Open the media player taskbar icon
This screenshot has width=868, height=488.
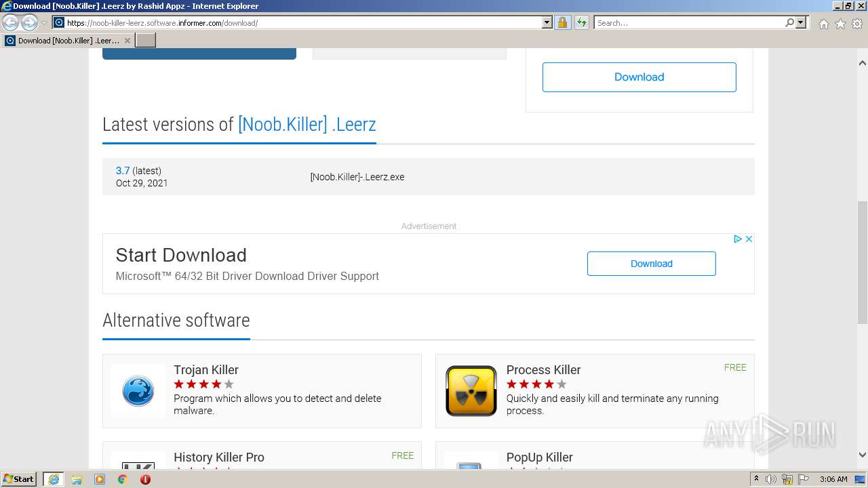pyautogui.click(x=100, y=479)
